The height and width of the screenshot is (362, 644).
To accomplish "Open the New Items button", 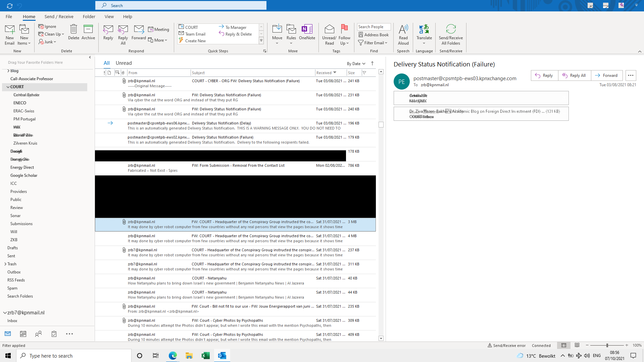I will pyautogui.click(x=24, y=35).
